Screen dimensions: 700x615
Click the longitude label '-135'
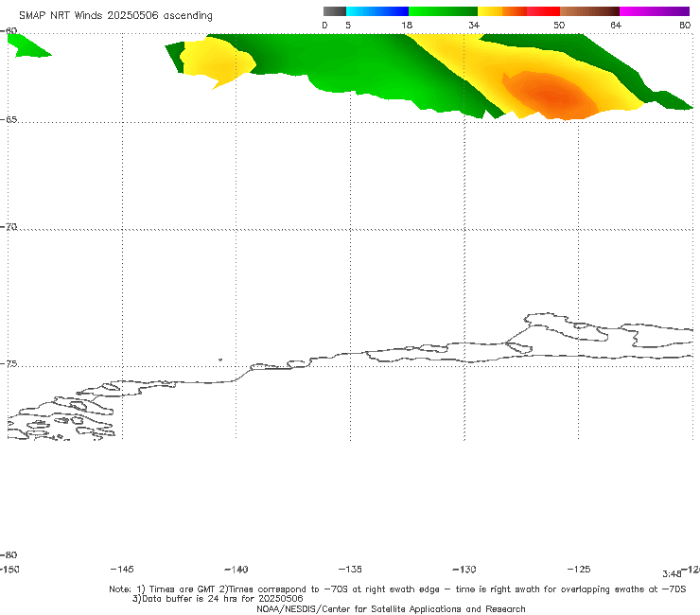point(350,569)
